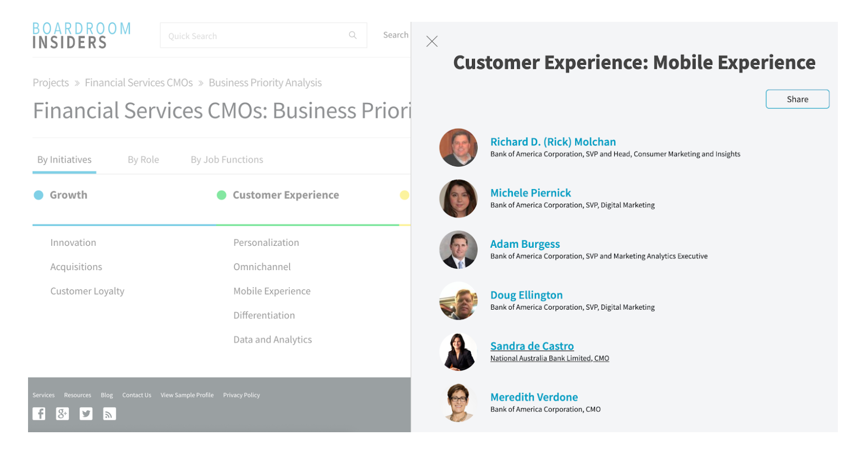Open the Resources footer link

click(x=77, y=395)
